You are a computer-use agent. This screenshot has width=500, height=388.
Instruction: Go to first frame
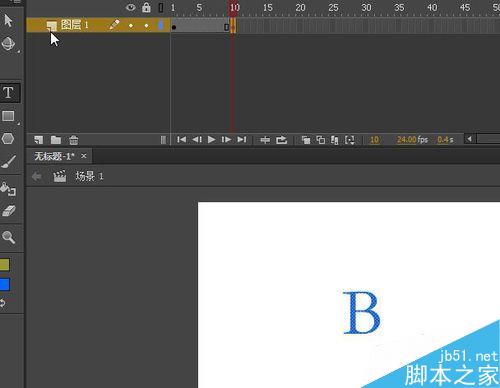(181, 139)
